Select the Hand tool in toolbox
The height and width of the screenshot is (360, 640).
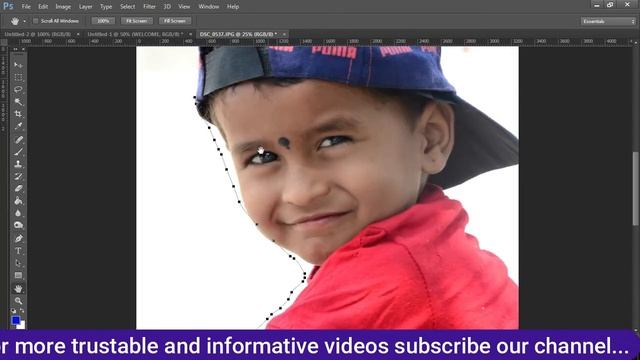18,289
